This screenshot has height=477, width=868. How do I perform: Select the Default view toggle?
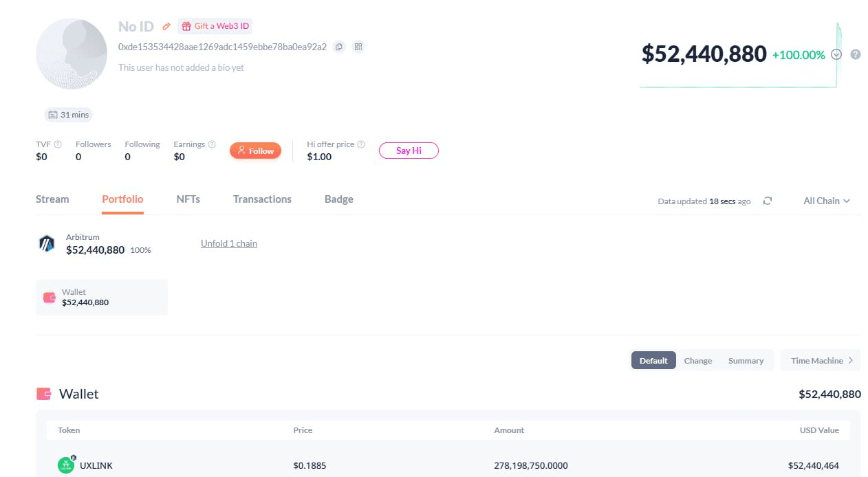click(653, 361)
